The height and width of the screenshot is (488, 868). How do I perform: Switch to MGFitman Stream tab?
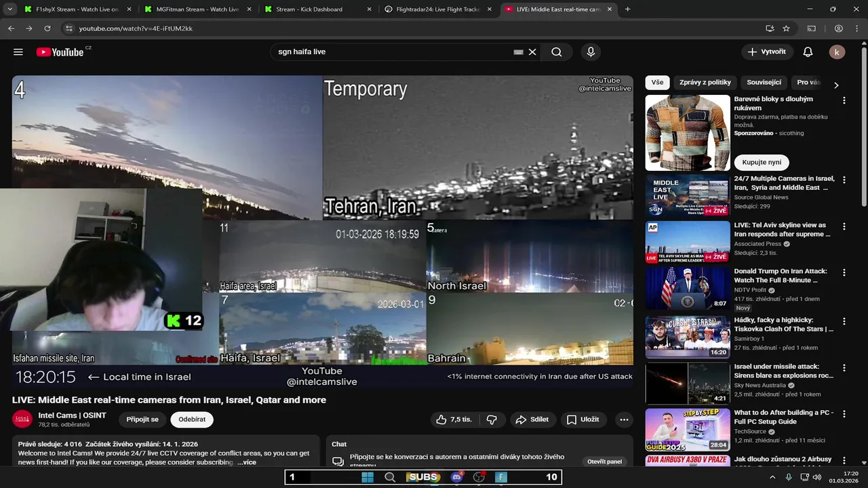(x=198, y=9)
